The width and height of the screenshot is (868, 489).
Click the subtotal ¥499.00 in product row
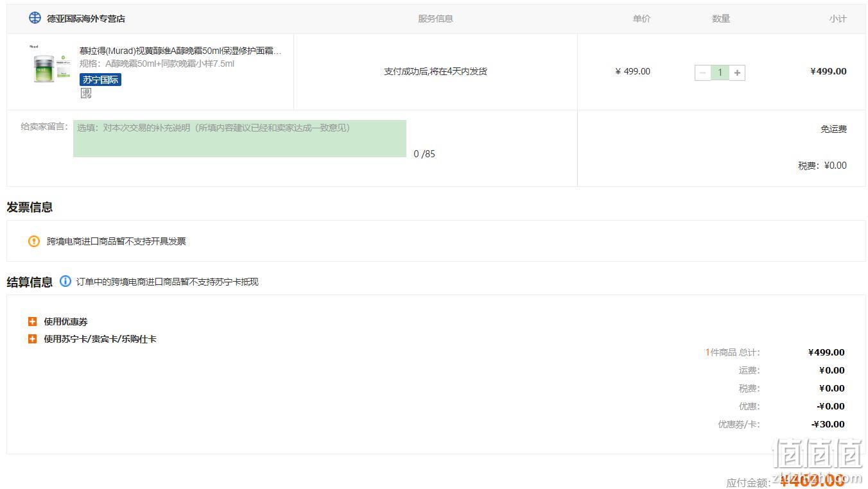click(x=828, y=71)
